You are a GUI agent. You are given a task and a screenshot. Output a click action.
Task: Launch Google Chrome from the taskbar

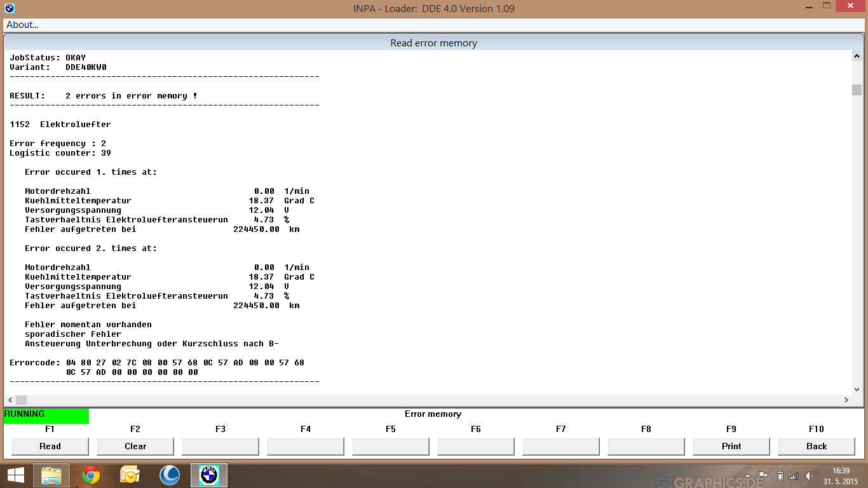point(91,475)
